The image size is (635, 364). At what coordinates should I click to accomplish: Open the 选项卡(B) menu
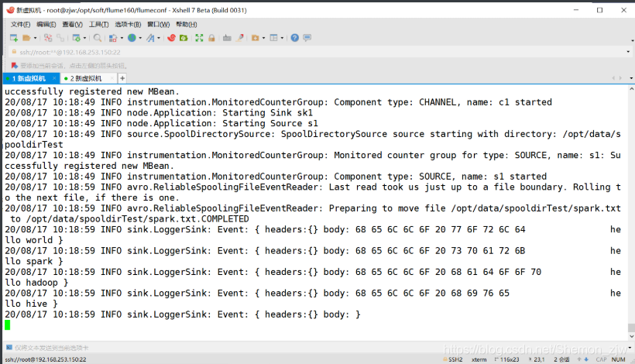(x=128, y=24)
